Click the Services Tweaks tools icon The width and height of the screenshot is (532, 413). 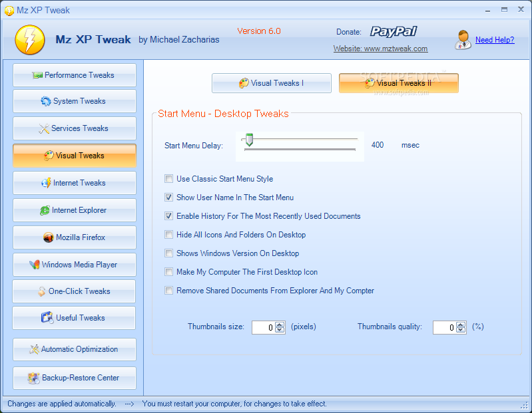[44, 128]
